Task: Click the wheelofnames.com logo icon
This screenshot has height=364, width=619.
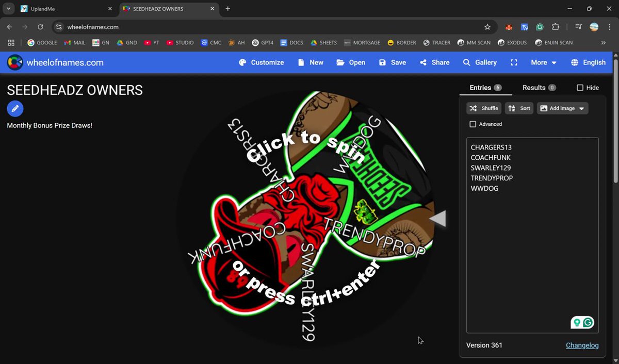Action: pos(15,62)
